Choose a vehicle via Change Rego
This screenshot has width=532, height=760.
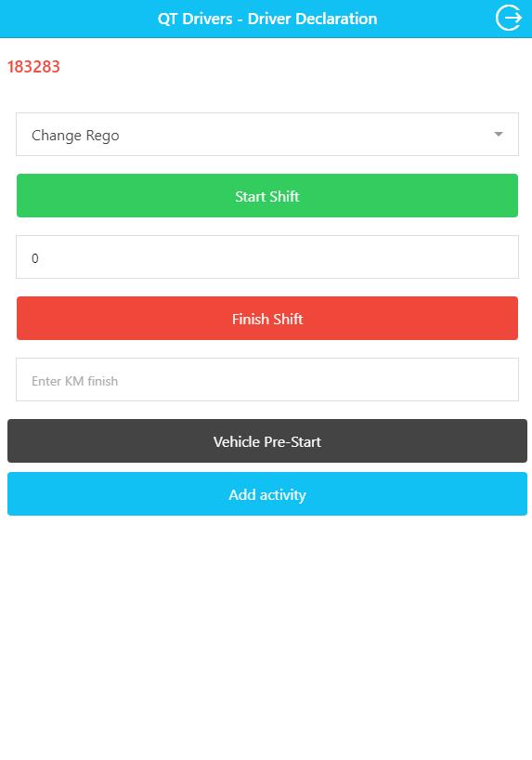coord(267,135)
